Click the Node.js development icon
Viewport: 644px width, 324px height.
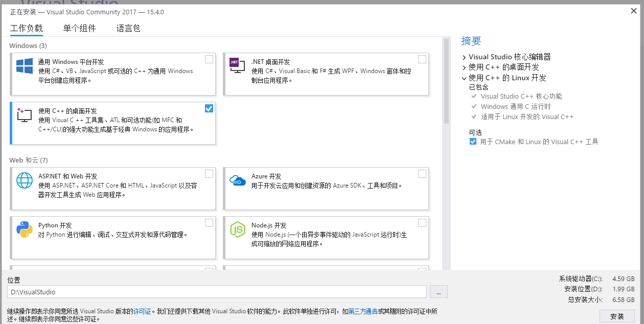[x=237, y=229]
